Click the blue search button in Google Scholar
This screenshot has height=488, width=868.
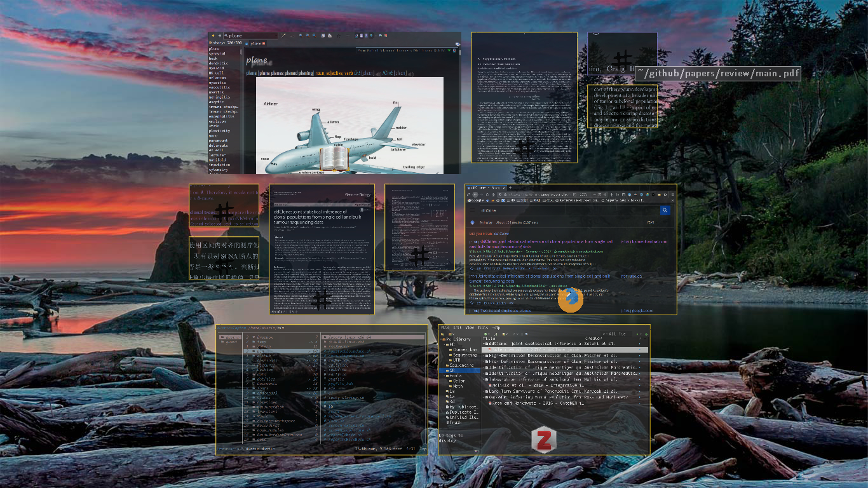point(665,210)
